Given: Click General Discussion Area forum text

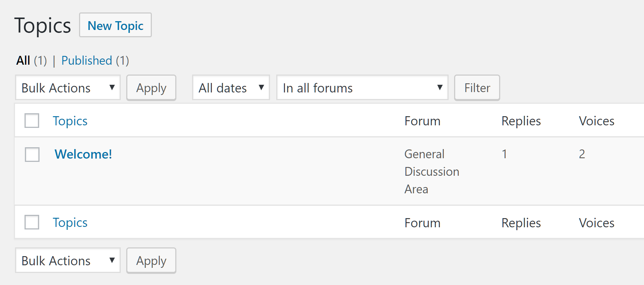Looking at the screenshot, I should pyautogui.click(x=431, y=171).
